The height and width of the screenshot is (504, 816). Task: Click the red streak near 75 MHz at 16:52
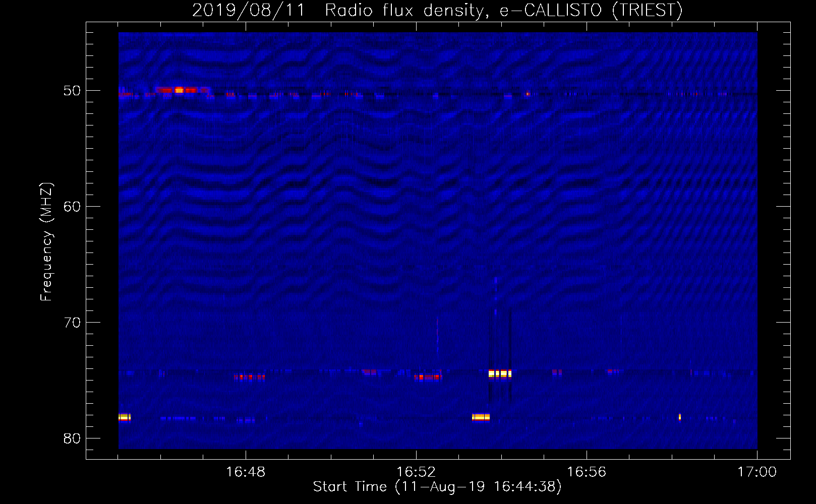point(428,376)
